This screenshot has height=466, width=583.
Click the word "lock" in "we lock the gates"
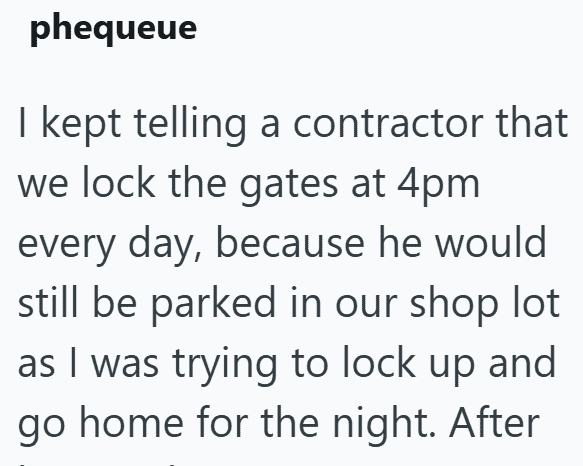pyautogui.click(x=118, y=181)
